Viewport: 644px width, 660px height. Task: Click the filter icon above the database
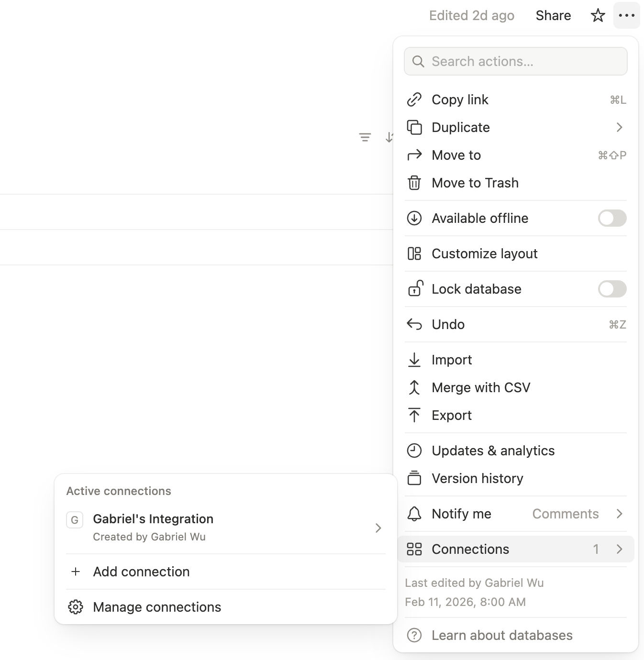(x=365, y=138)
